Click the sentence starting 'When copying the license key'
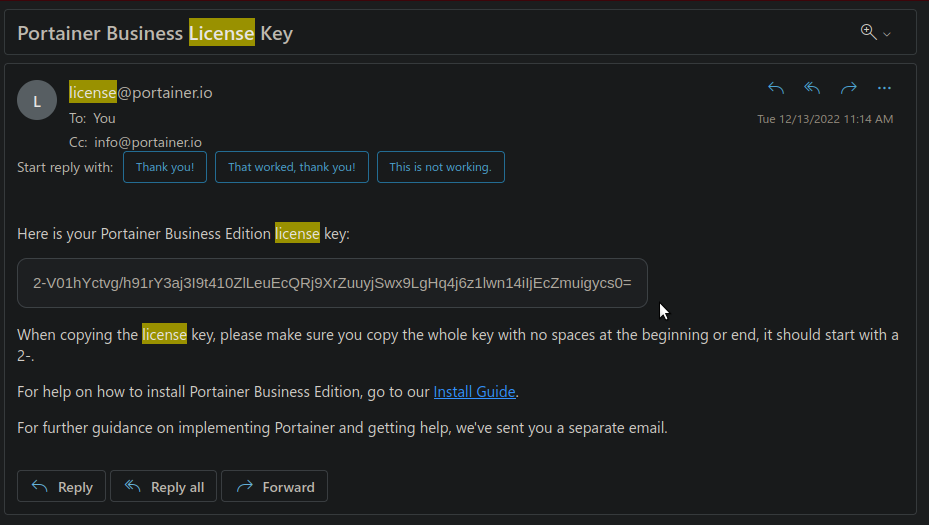Screen dimensions: 929x525 coord(458,345)
